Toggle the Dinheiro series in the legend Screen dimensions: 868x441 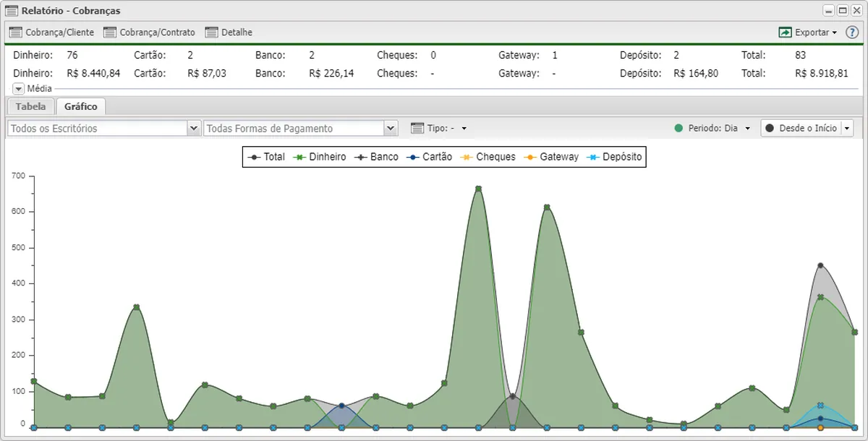pyautogui.click(x=319, y=157)
